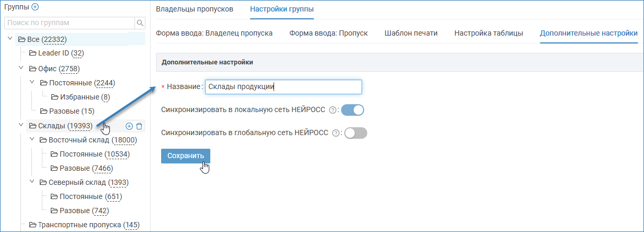The height and width of the screenshot is (232, 644).
Task: Delete the Склады group using the trash icon
Action: [139, 126]
